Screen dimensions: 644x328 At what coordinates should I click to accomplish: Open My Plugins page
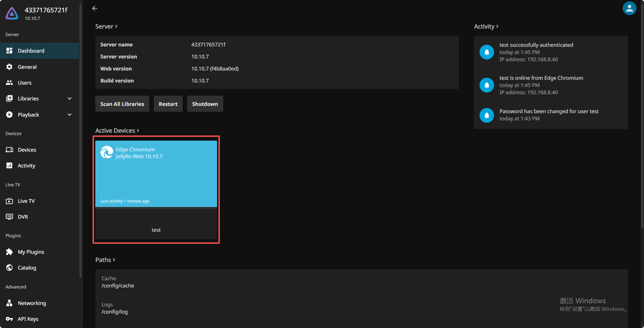pyautogui.click(x=40, y=252)
